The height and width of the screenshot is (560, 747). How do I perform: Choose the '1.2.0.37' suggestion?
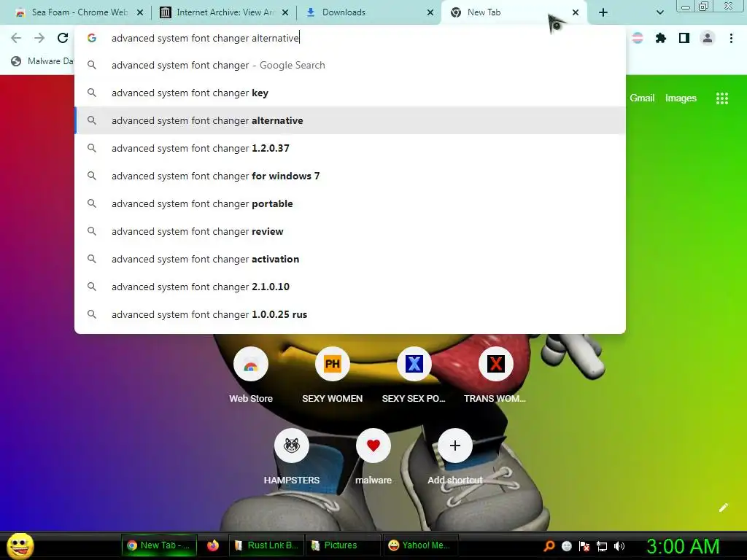[x=350, y=148]
